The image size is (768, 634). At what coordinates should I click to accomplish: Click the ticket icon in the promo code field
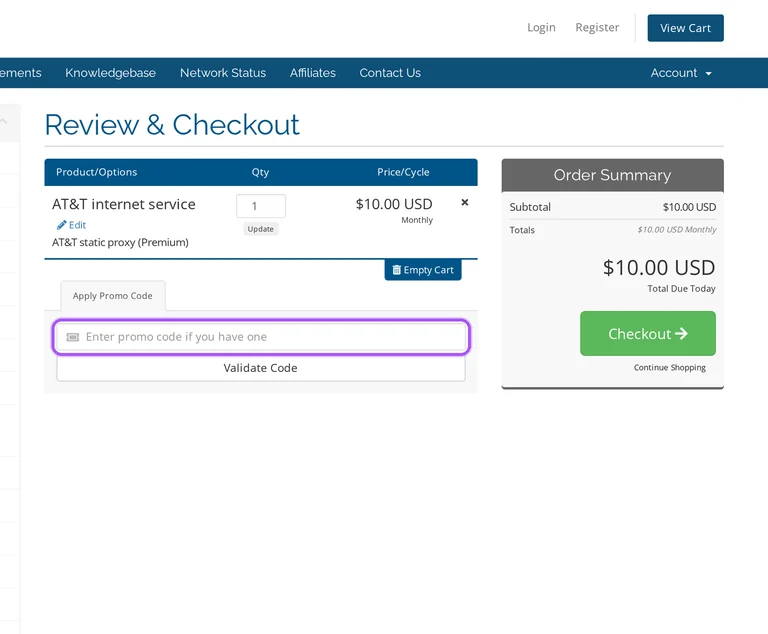pyautogui.click(x=72, y=337)
